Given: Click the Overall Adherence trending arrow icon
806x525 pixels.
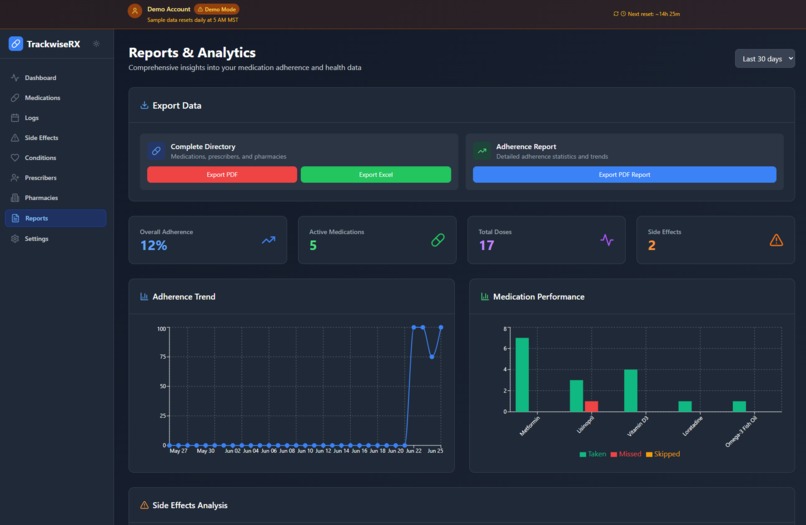Looking at the screenshot, I should point(268,240).
